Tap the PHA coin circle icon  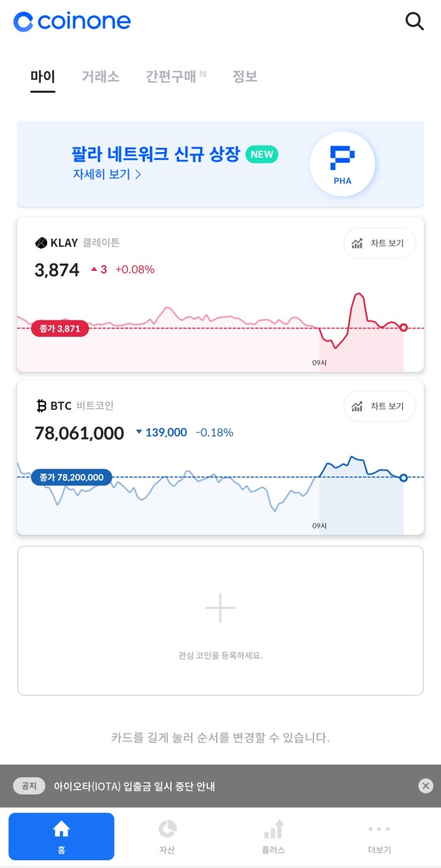click(x=342, y=163)
